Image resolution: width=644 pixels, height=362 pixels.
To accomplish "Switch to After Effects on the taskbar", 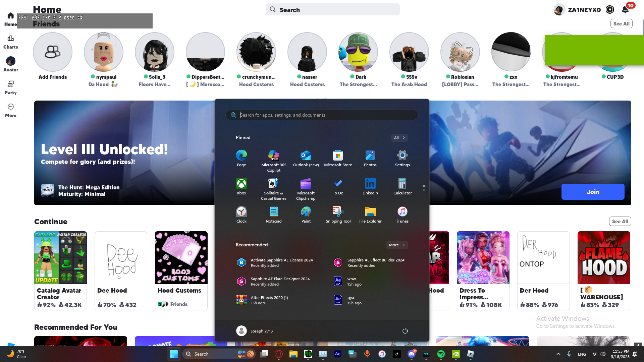I will (337, 354).
